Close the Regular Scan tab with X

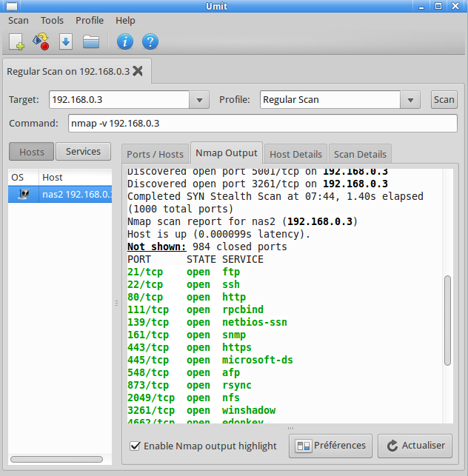[138, 71]
